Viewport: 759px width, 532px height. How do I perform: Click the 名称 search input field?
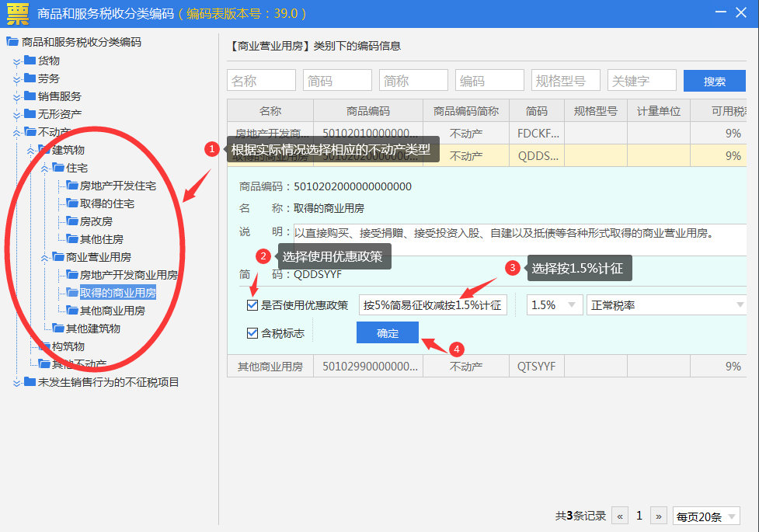tap(261, 80)
